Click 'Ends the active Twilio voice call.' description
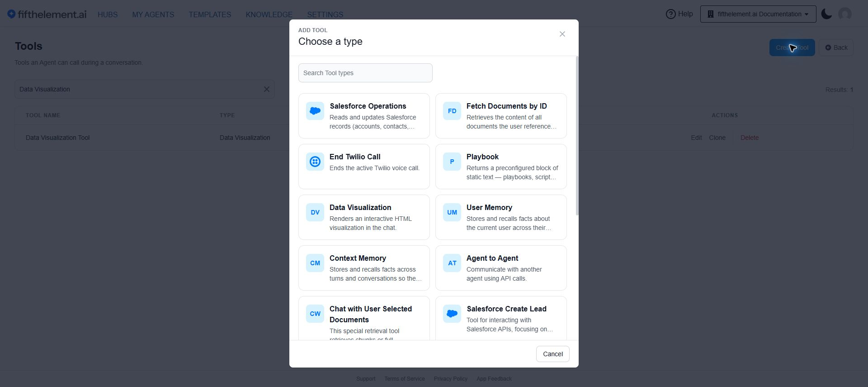Screen dimensions: 868x387 coord(374,168)
